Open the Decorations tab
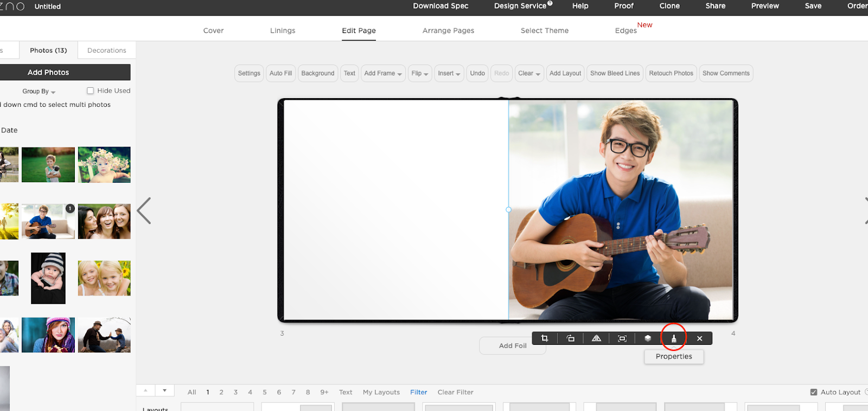 (x=106, y=50)
